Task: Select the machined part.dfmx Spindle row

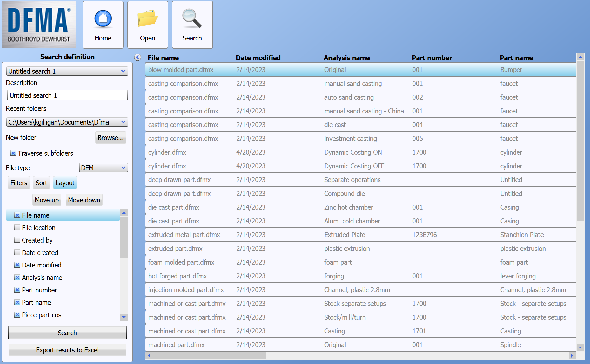Action: 361,345
